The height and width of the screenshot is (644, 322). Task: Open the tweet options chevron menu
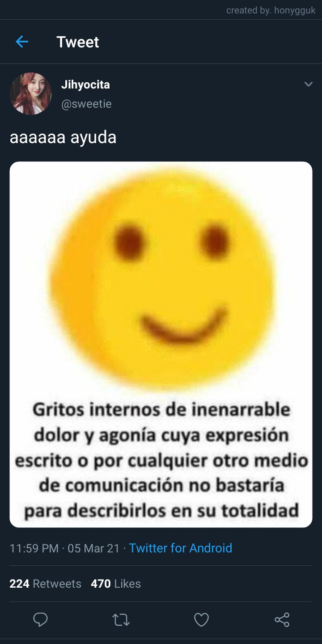[308, 84]
